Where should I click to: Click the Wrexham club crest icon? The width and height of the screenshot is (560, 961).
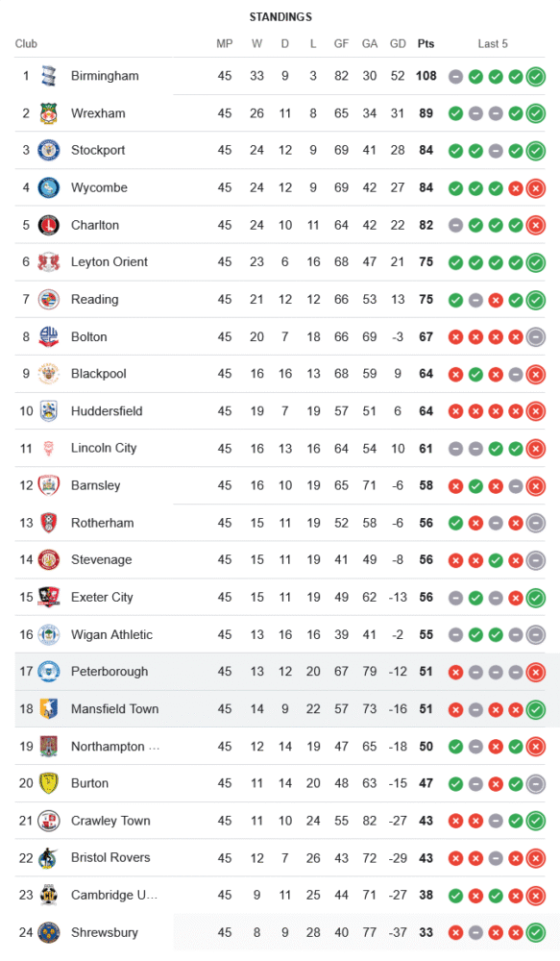click(x=48, y=113)
